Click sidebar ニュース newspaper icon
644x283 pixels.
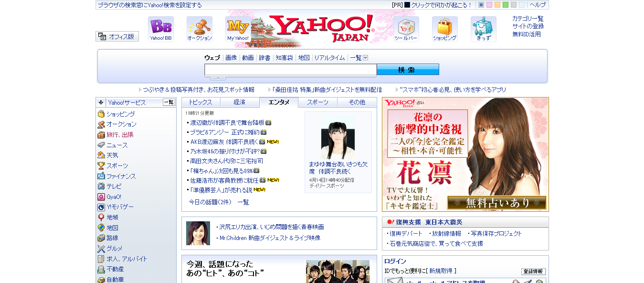101,145
